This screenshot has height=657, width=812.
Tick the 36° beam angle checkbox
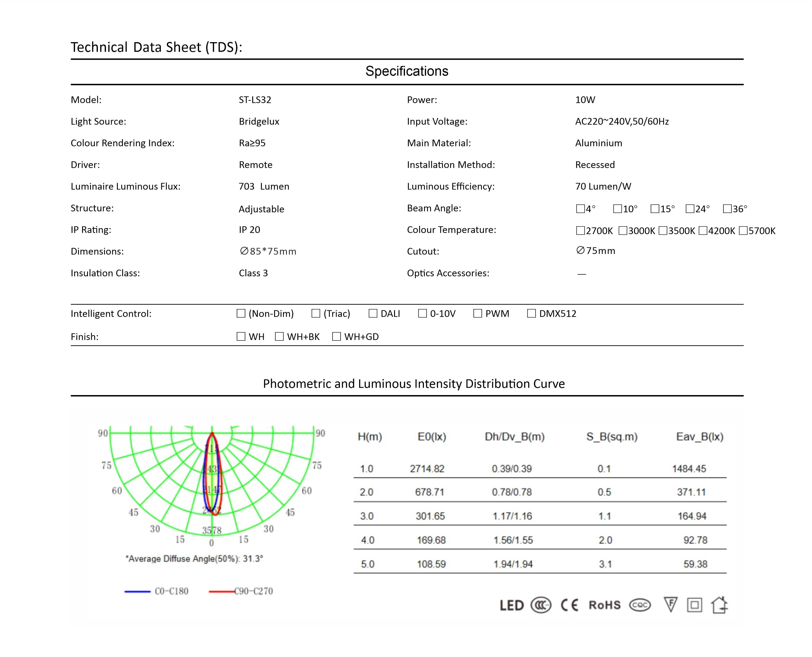pyautogui.click(x=727, y=209)
